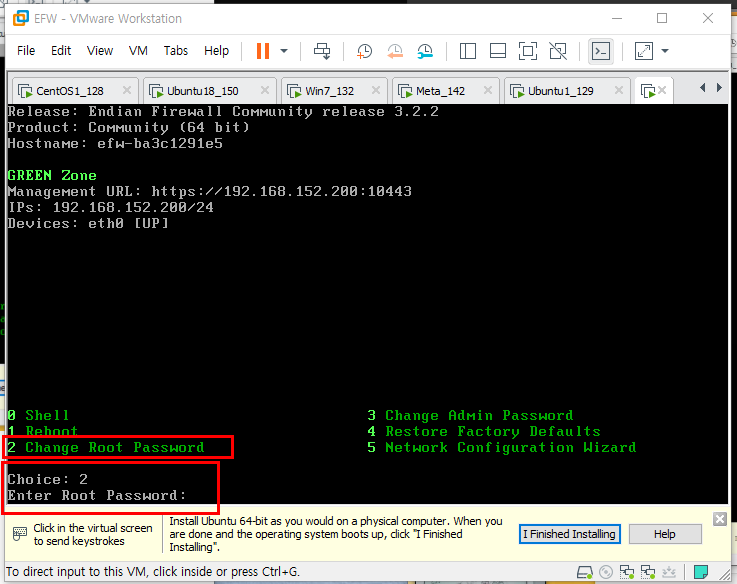Click the second network adapter status icon
This screenshot has height=584, width=737.
point(648,572)
